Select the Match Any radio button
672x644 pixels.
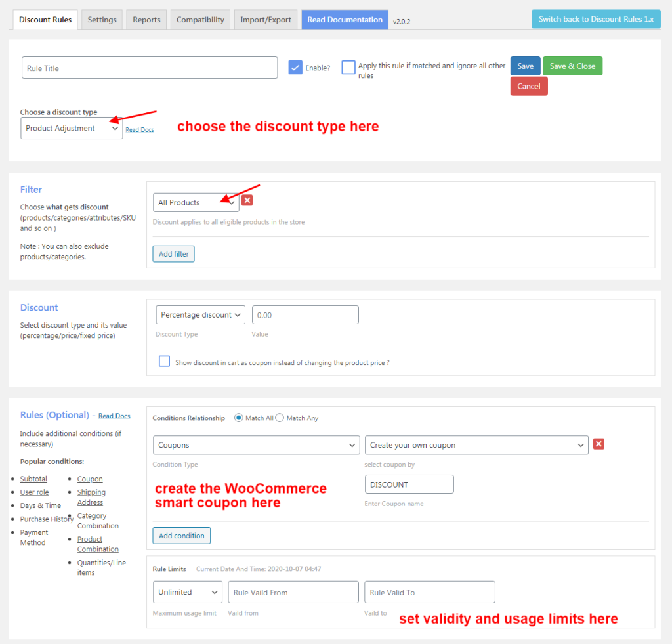[x=280, y=418]
